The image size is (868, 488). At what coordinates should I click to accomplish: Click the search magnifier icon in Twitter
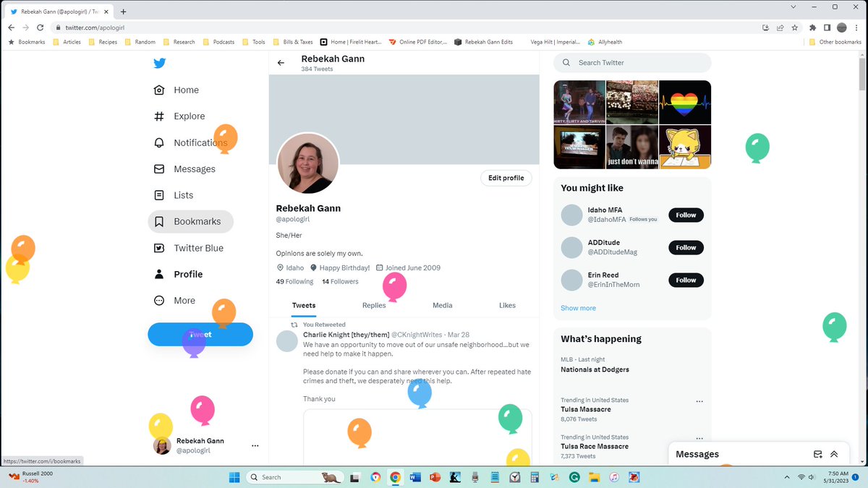tap(566, 63)
